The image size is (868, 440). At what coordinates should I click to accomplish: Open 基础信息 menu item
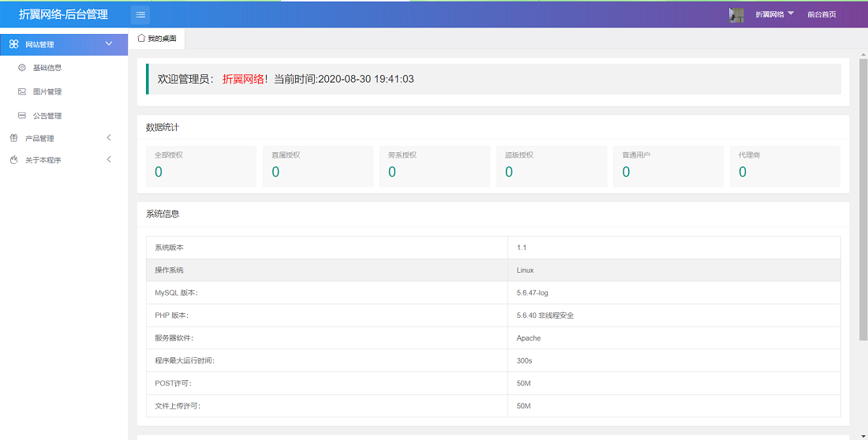(47, 68)
